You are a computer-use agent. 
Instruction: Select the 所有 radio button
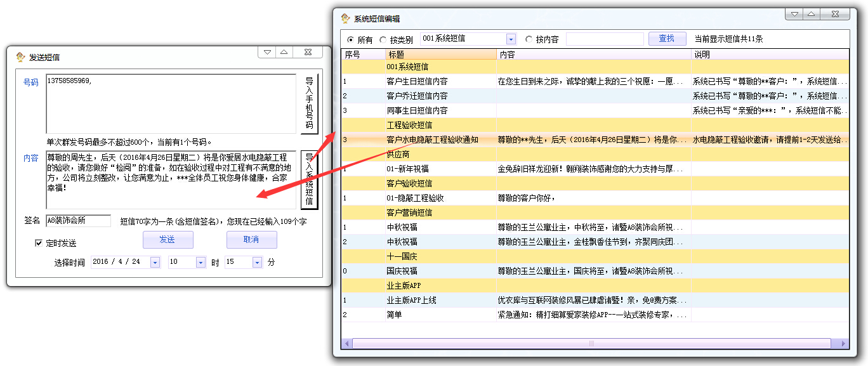(350, 39)
